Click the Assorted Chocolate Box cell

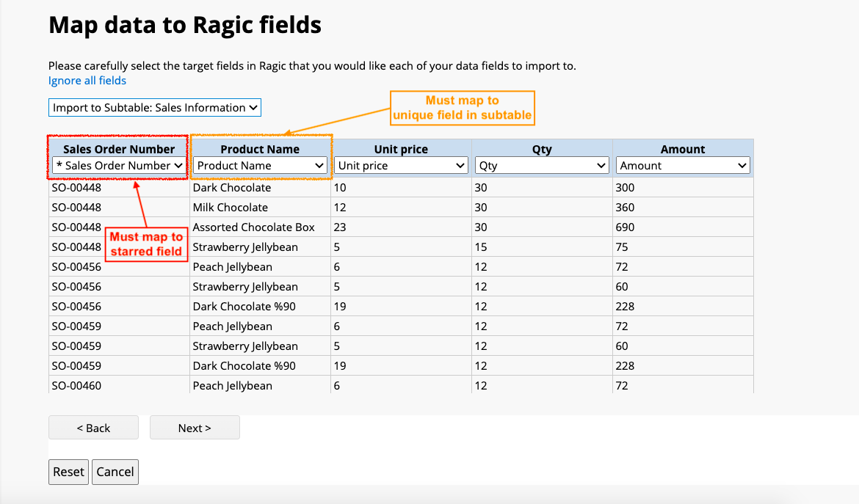[253, 227]
